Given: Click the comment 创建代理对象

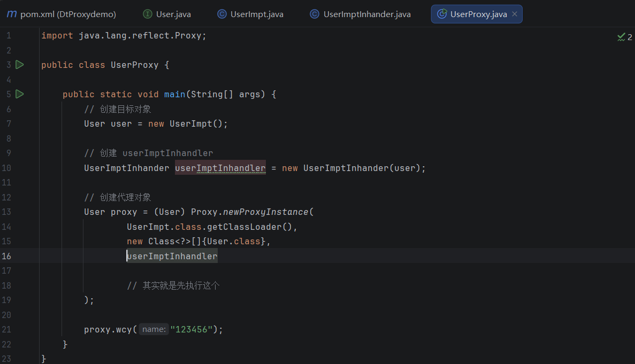Looking at the screenshot, I should (x=118, y=197).
